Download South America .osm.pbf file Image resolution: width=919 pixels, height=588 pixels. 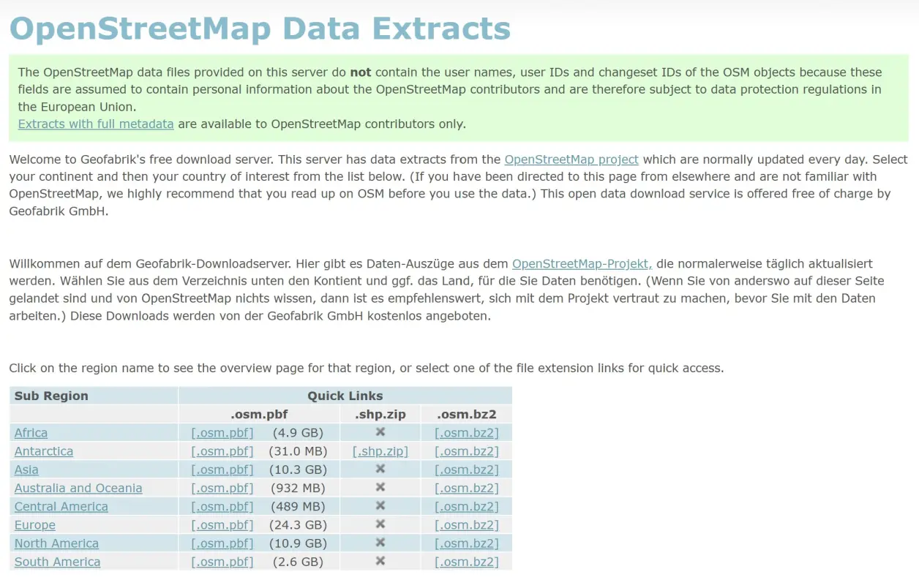(x=222, y=562)
